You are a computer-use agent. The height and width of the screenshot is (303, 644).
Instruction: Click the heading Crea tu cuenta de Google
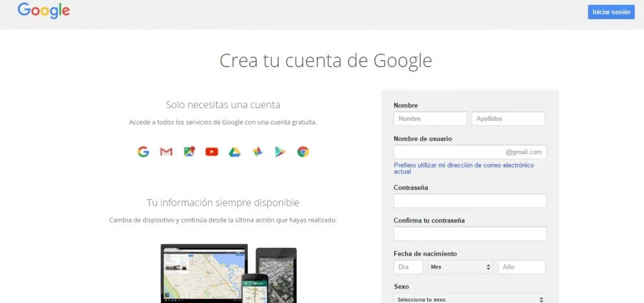pyautogui.click(x=326, y=61)
